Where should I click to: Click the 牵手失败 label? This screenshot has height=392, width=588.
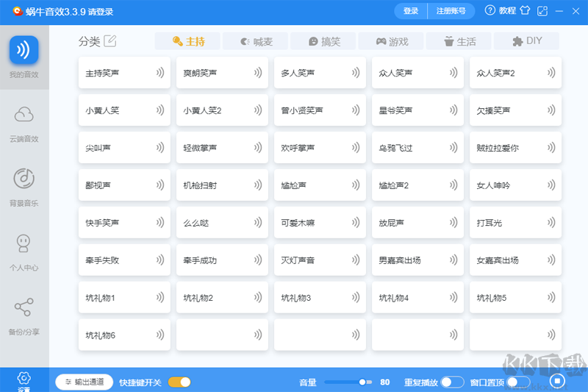pyautogui.click(x=102, y=260)
